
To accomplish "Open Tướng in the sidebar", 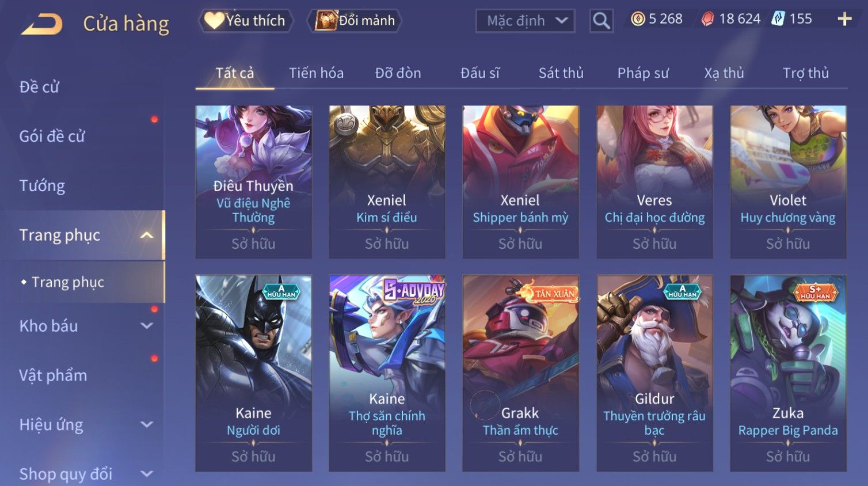I will pos(42,186).
